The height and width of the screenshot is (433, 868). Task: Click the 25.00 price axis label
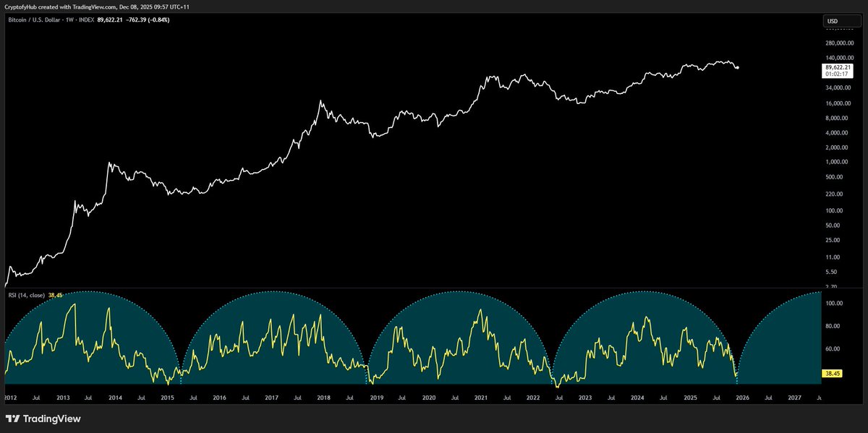tap(833, 240)
